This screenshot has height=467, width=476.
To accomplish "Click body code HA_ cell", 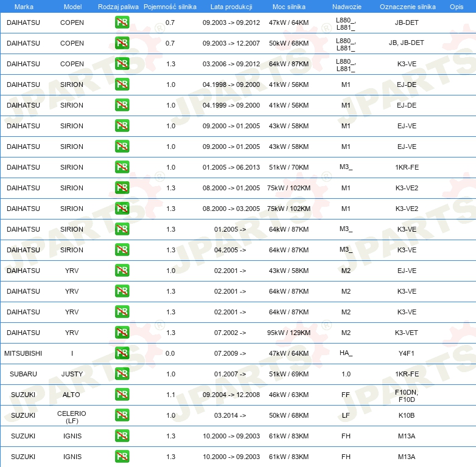I will pos(346,353).
